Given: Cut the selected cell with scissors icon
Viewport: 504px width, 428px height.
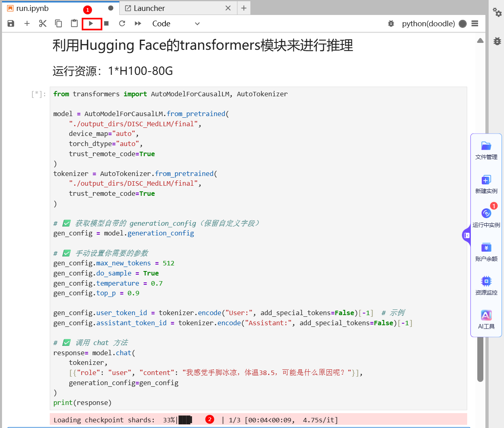Looking at the screenshot, I should point(42,23).
